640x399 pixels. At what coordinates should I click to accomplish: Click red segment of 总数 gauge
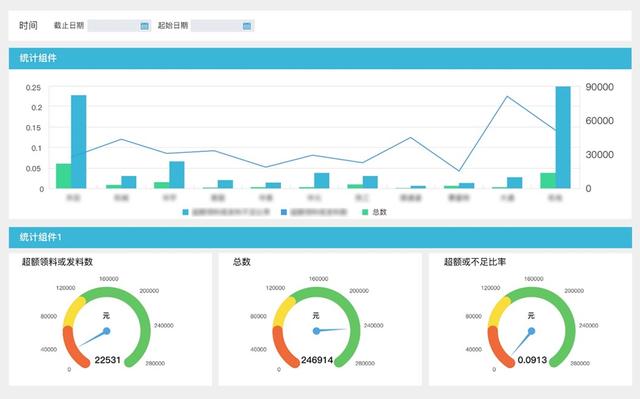(282, 348)
